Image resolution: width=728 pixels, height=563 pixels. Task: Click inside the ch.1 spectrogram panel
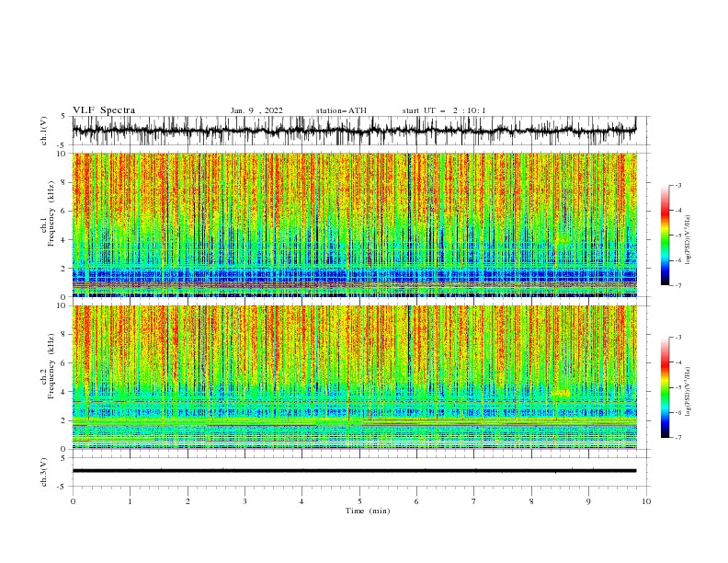coord(354,224)
